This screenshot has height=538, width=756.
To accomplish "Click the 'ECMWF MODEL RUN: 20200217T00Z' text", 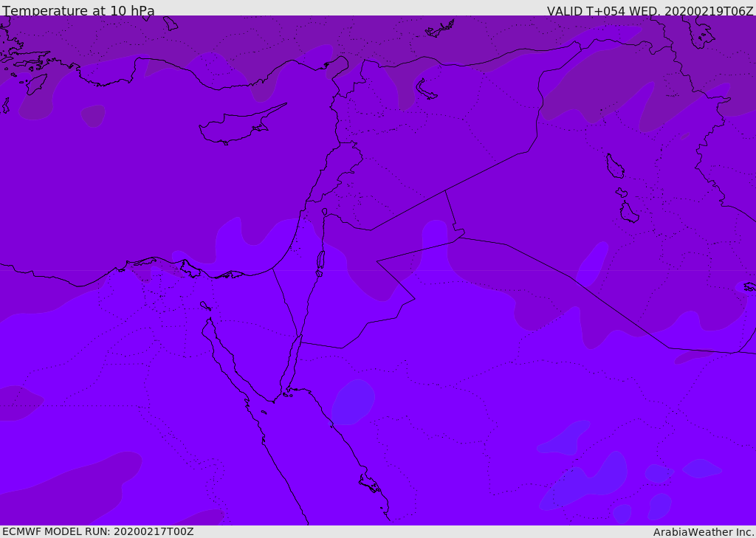I will (x=98, y=531).
